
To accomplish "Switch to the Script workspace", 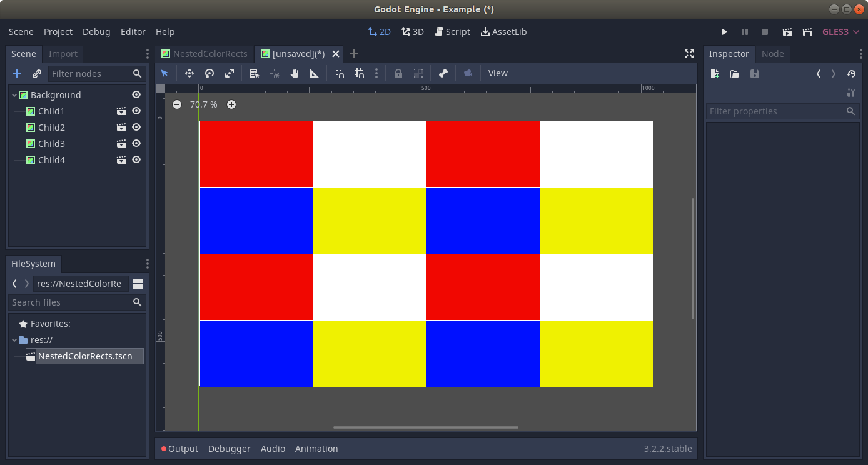I will pyautogui.click(x=452, y=32).
